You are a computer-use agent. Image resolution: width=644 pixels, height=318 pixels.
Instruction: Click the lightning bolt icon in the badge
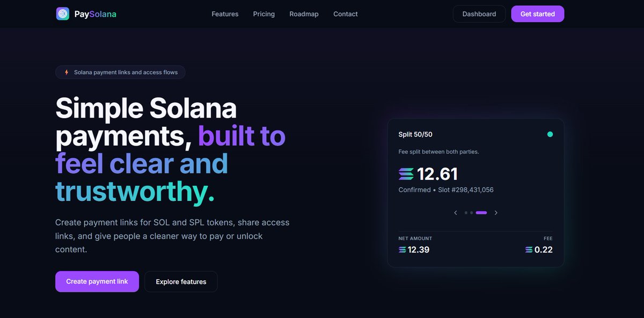pos(66,71)
